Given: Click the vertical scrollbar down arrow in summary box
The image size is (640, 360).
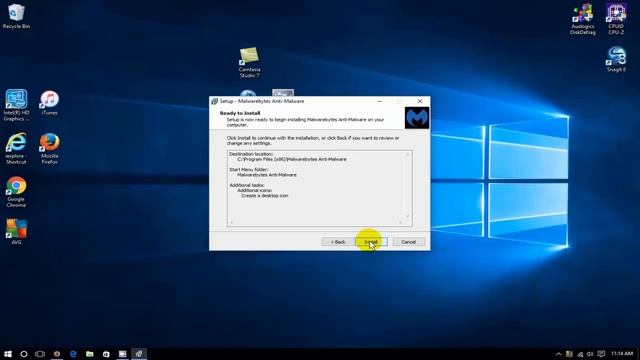Looking at the screenshot, I should 407,216.
